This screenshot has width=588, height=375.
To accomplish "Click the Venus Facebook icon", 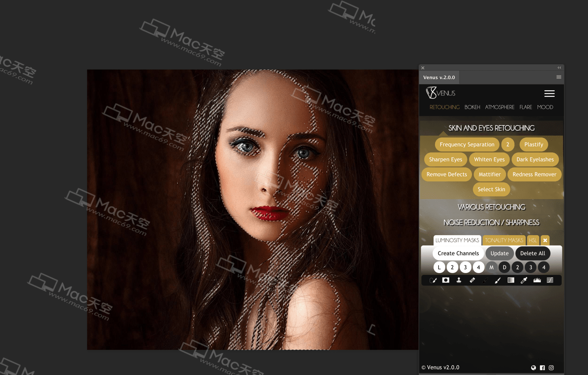I will [x=542, y=368].
